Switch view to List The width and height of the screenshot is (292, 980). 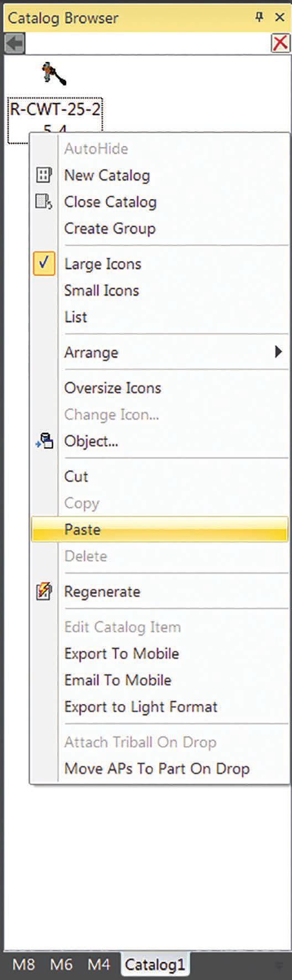coord(76,317)
